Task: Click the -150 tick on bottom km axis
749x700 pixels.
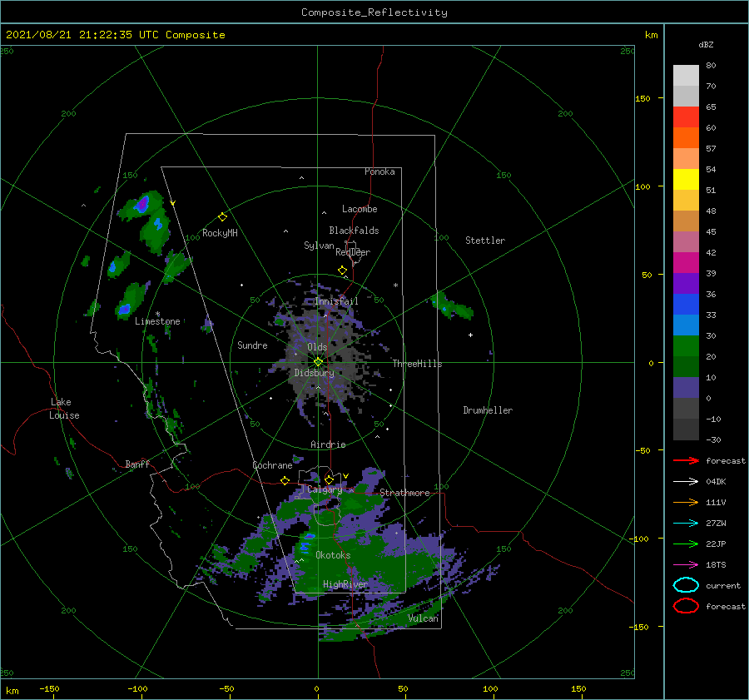Action: click(49, 688)
